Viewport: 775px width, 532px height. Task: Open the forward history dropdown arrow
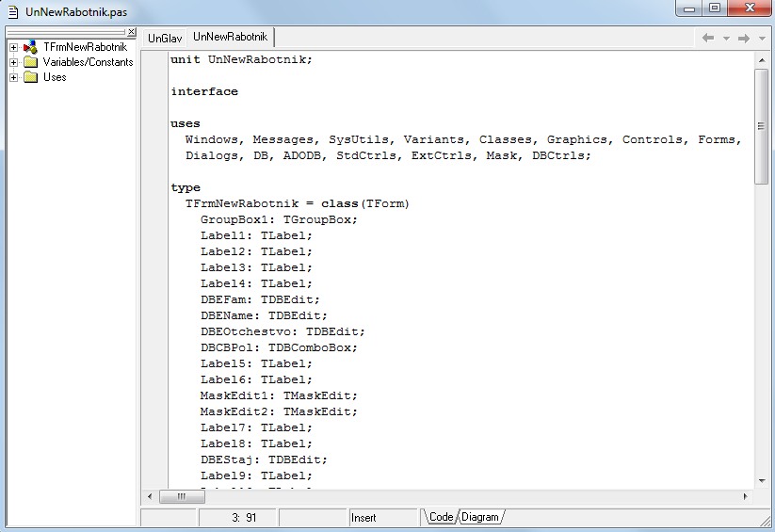[762, 38]
